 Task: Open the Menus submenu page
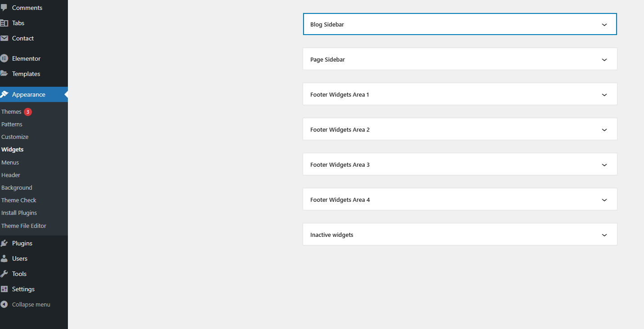tap(10, 162)
